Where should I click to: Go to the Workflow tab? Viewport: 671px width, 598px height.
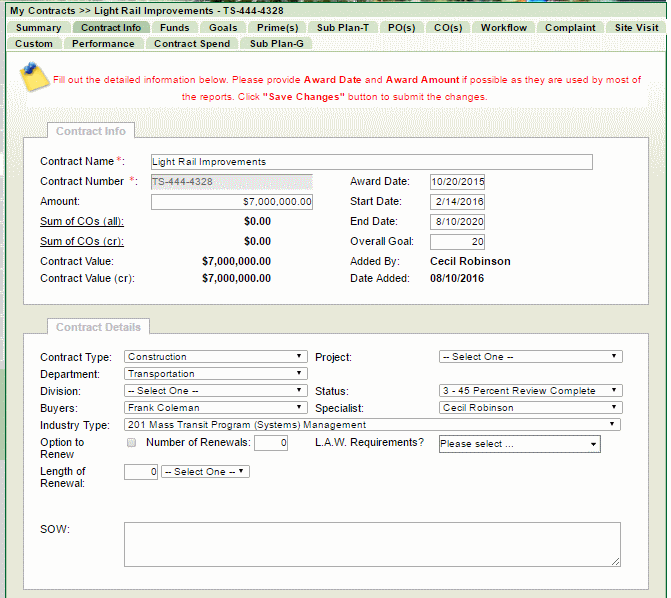coord(503,28)
